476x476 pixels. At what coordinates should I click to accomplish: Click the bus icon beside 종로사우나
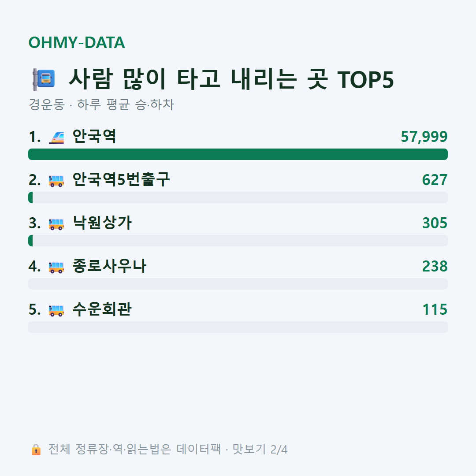pos(56,268)
